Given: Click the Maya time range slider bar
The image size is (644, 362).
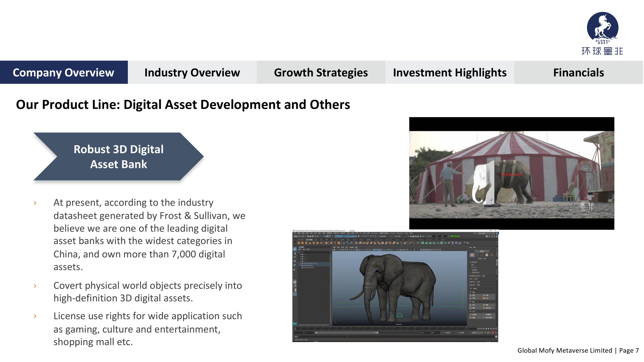Looking at the screenshot, I should pos(346,333).
